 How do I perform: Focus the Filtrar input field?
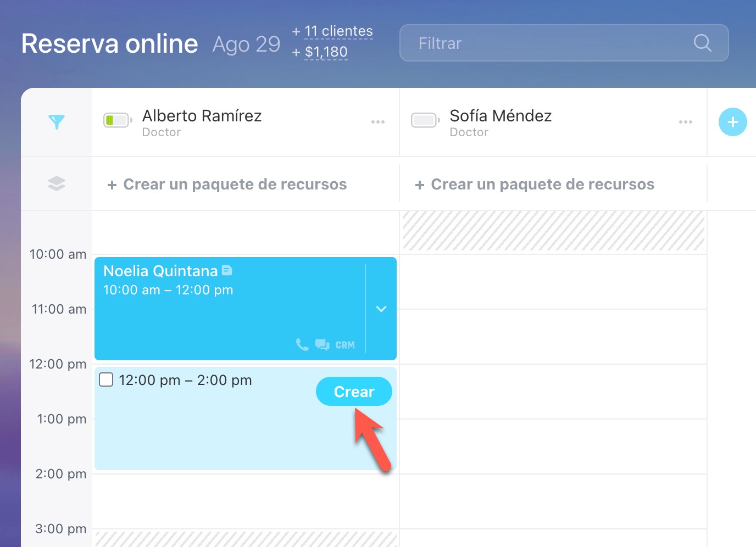click(x=549, y=43)
